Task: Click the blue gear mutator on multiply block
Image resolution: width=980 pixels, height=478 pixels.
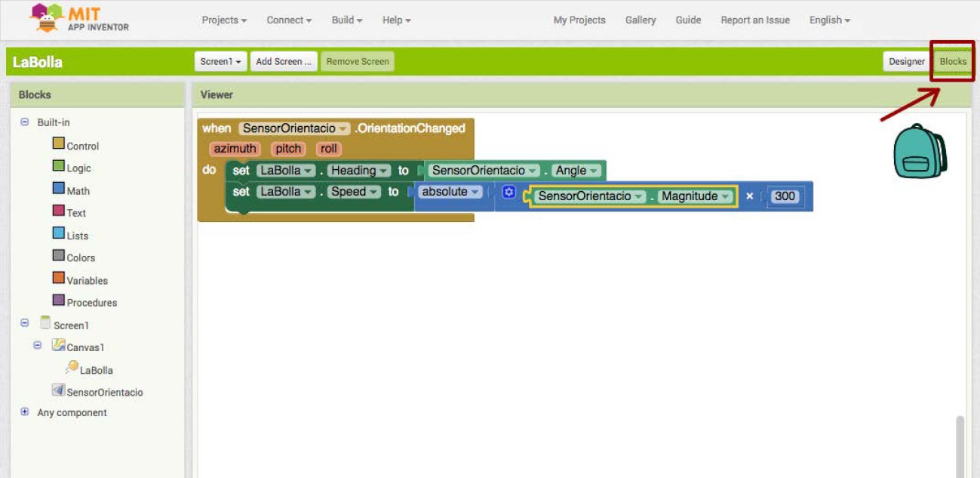Action: (x=508, y=193)
